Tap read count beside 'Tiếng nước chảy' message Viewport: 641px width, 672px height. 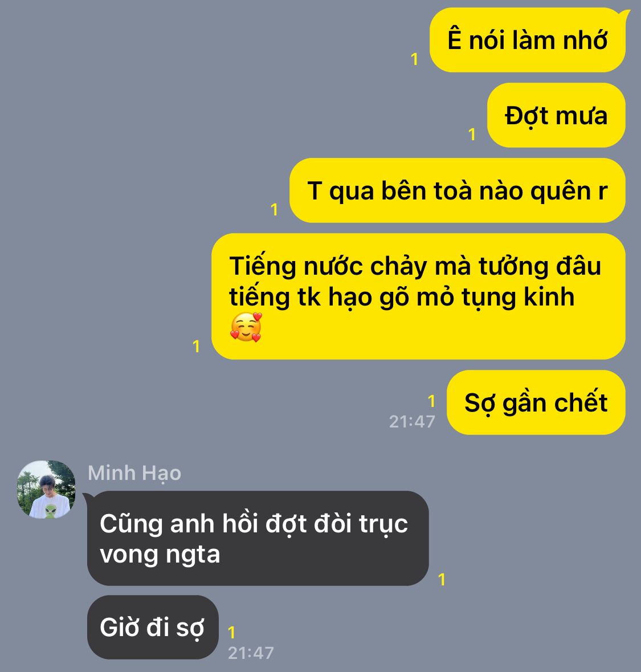point(196,347)
